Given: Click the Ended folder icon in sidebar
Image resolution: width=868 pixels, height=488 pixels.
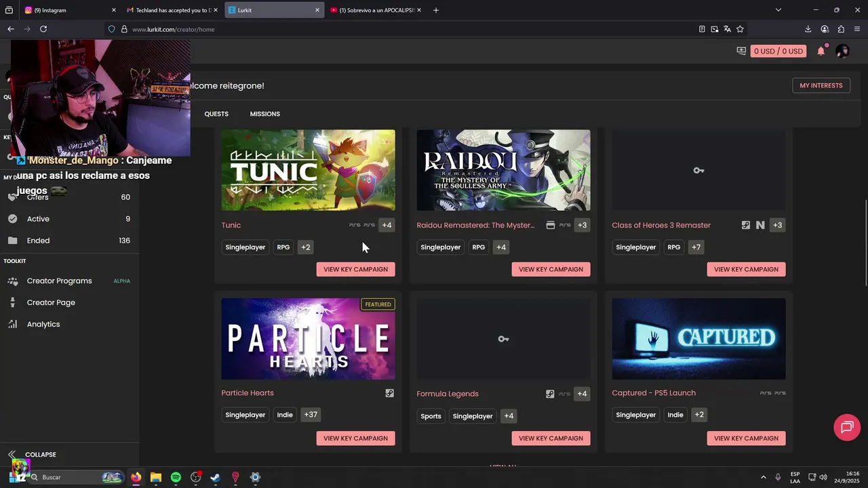Looking at the screenshot, I should pyautogui.click(x=12, y=241).
